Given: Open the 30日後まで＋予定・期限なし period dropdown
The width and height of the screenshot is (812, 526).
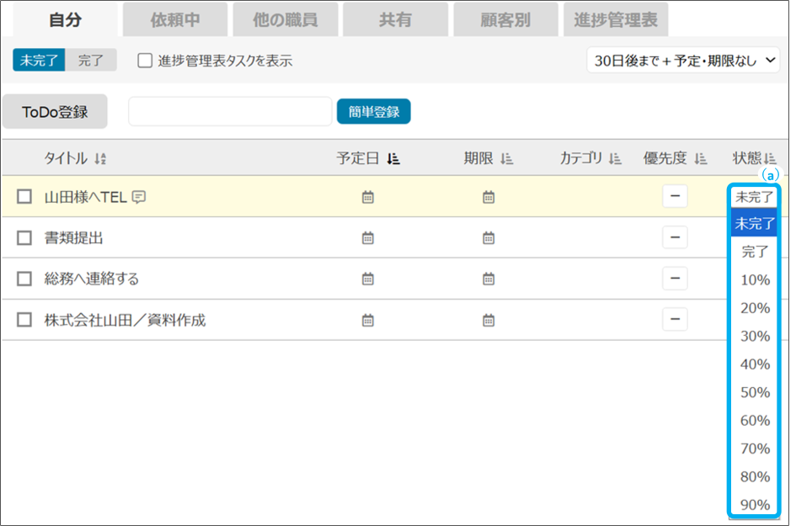Looking at the screenshot, I should (683, 61).
